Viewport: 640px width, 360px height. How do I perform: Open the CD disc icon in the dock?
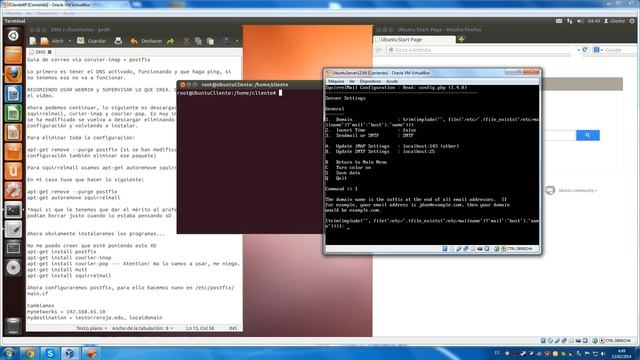point(13,268)
